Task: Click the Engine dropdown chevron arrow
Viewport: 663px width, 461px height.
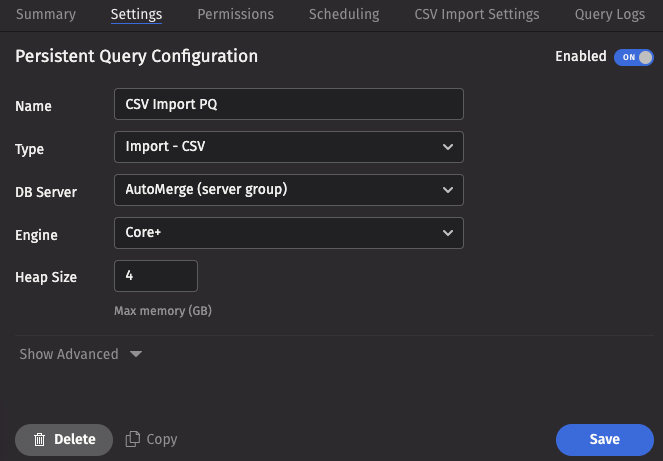Action: pyautogui.click(x=447, y=233)
